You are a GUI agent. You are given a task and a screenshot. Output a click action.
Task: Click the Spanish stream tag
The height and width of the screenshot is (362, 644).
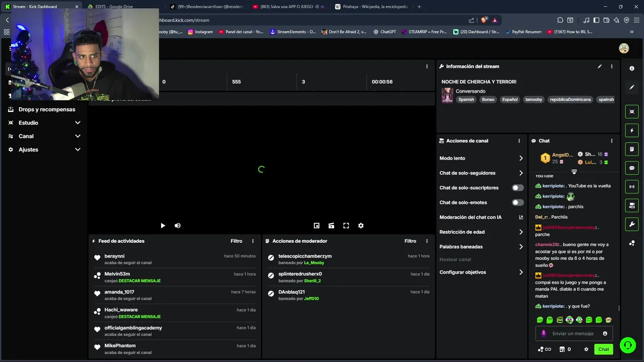point(466,100)
